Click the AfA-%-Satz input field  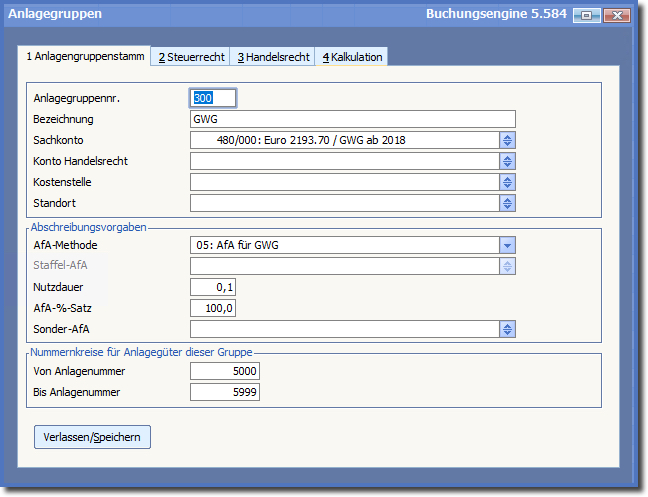(x=213, y=308)
